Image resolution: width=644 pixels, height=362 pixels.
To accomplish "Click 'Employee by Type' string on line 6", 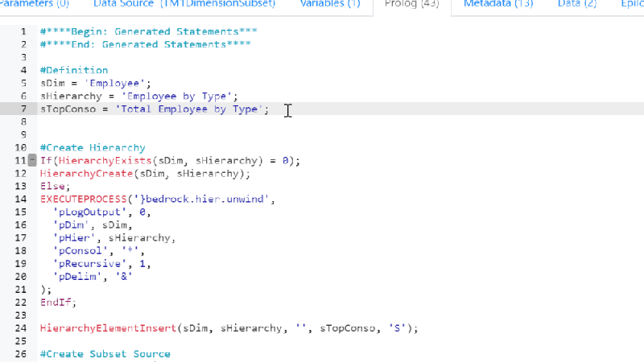I will [176, 96].
